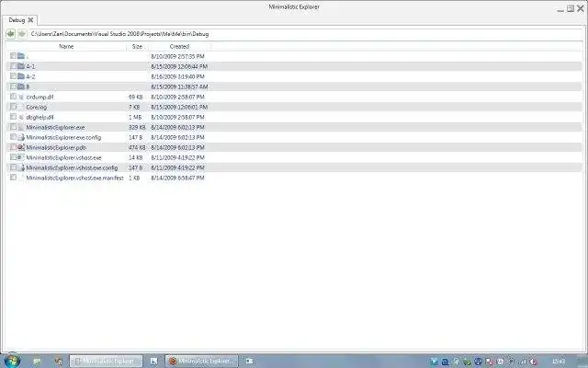Select the Core.log file name

37,107
